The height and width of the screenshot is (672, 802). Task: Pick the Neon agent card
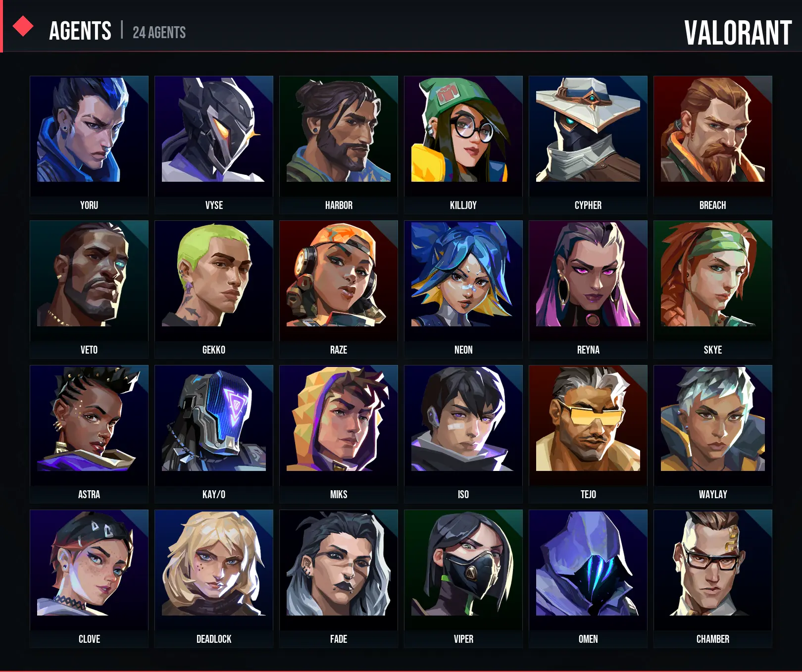(463, 289)
